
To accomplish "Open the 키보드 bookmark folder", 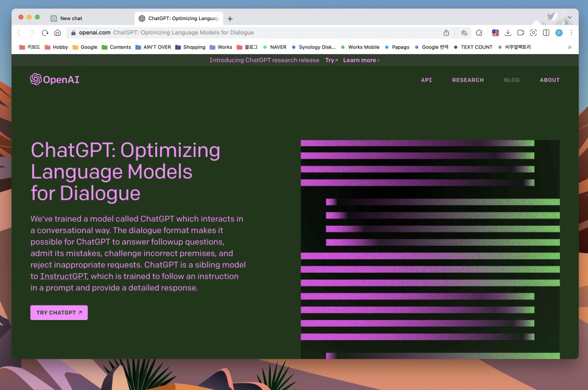I will (x=30, y=47).
